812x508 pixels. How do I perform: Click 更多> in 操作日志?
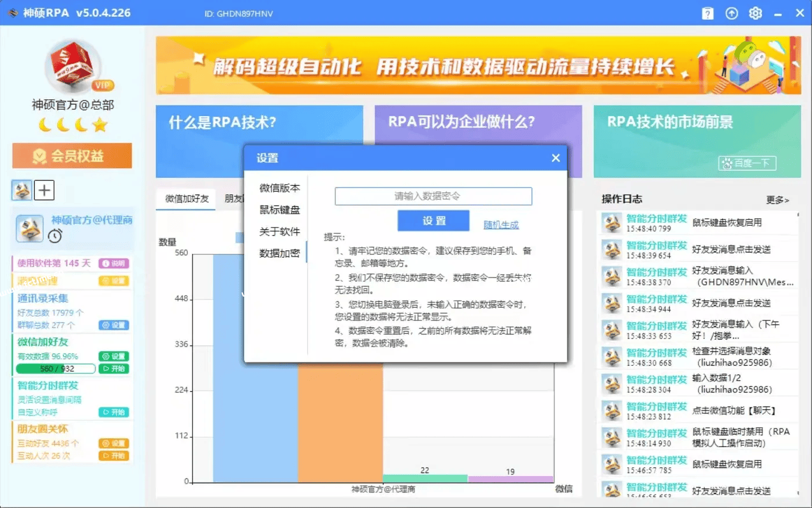point(777,200)
